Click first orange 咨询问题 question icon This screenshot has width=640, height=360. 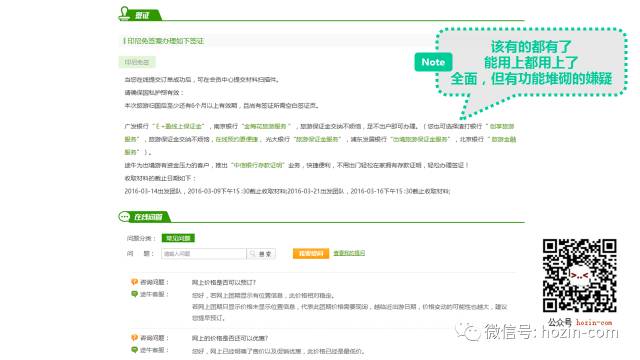click(x=134, y=282)
